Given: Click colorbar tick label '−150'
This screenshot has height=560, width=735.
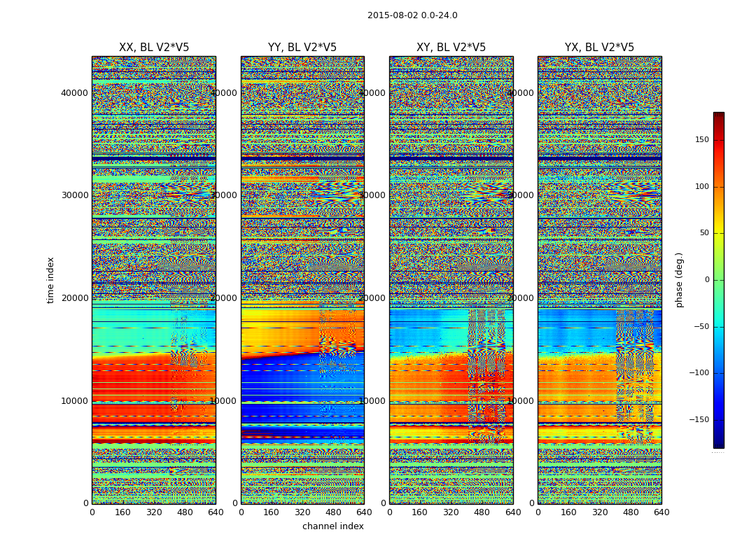Looking at the screenshot, I should pos(699,419).
